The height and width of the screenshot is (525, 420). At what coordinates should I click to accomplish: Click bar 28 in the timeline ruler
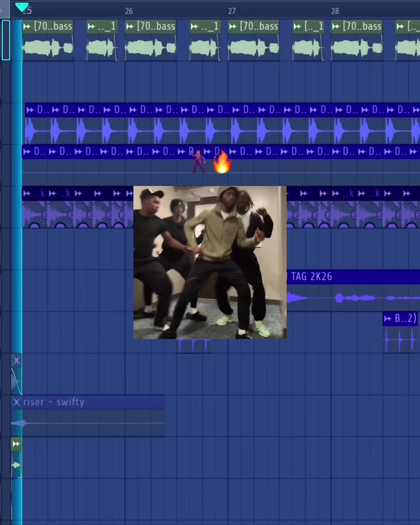335,11
